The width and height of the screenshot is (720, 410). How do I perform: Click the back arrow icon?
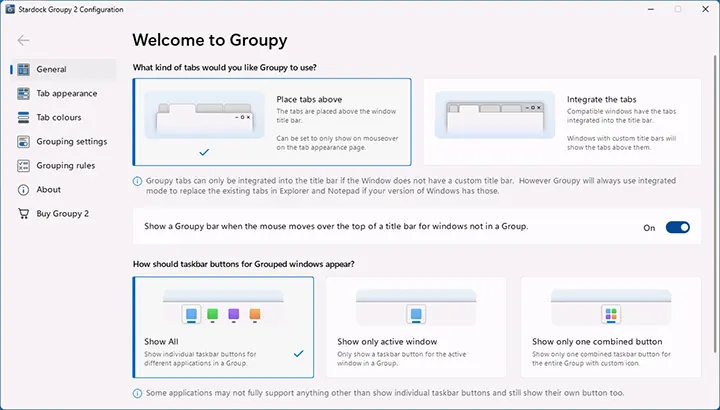23,40
